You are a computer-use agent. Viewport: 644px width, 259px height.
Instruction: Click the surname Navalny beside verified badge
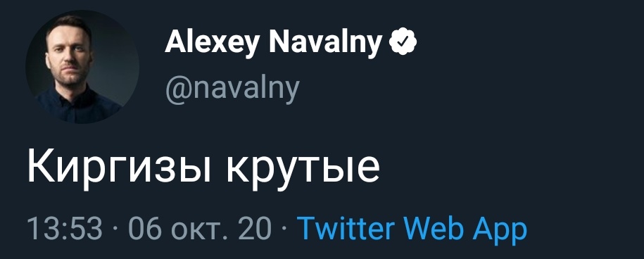[x=326, y=42]
